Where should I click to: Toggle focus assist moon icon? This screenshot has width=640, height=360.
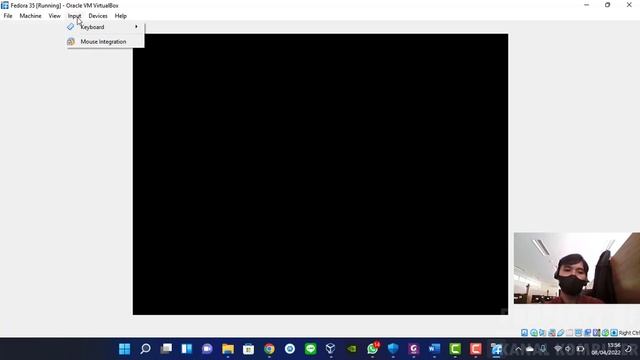(x=629, y=349)
